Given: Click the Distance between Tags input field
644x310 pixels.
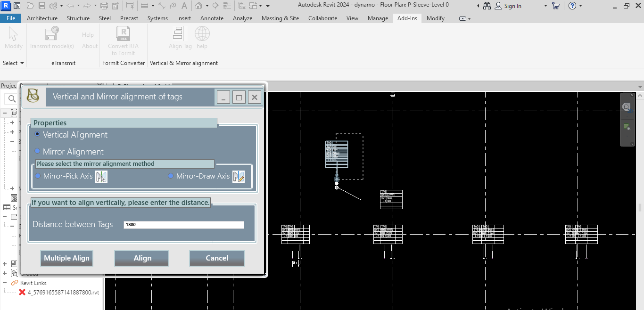Looking at the screenshot, I should pos(184,225).
